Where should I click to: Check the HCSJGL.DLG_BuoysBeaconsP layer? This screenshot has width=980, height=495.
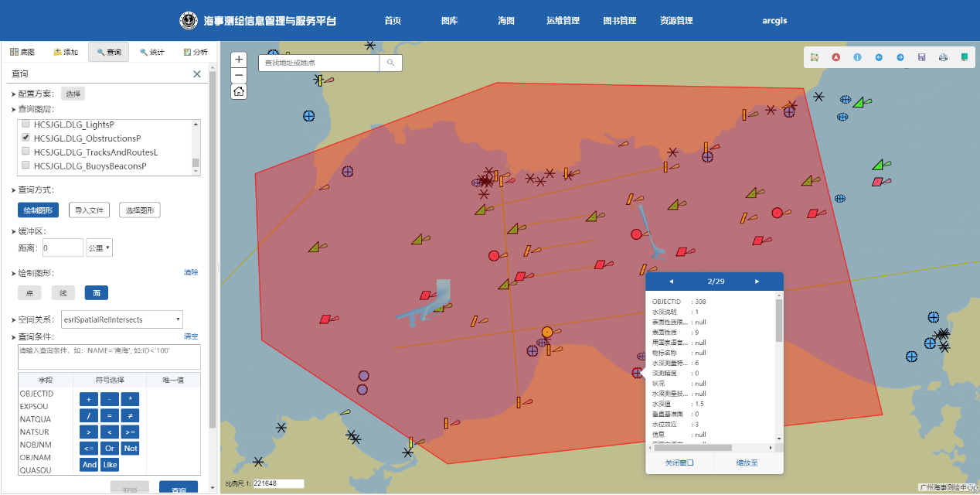[x=26, y=166]
